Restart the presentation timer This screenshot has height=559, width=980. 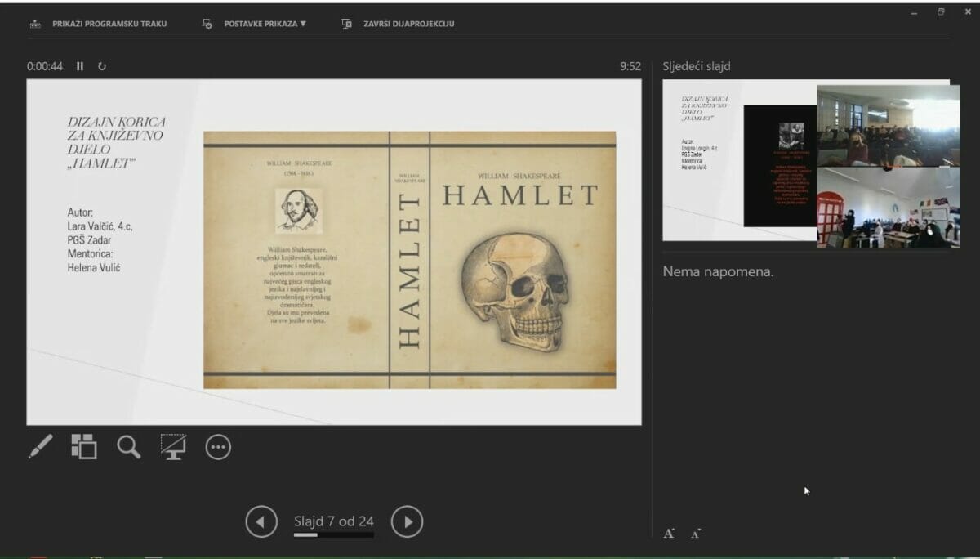click(x=102, y=66)
